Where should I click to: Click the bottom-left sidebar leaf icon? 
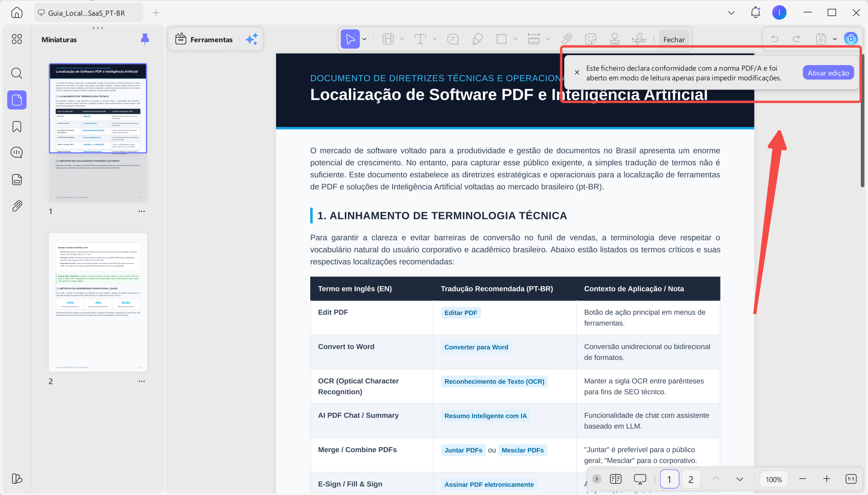click(x=17, y=478)
